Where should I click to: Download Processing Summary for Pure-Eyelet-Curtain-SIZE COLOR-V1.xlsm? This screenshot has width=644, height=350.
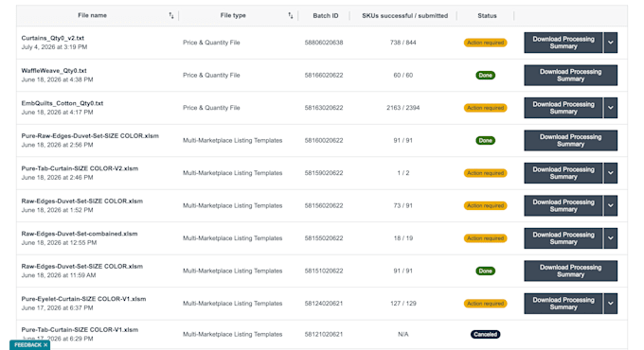click(x=563, y=304)
